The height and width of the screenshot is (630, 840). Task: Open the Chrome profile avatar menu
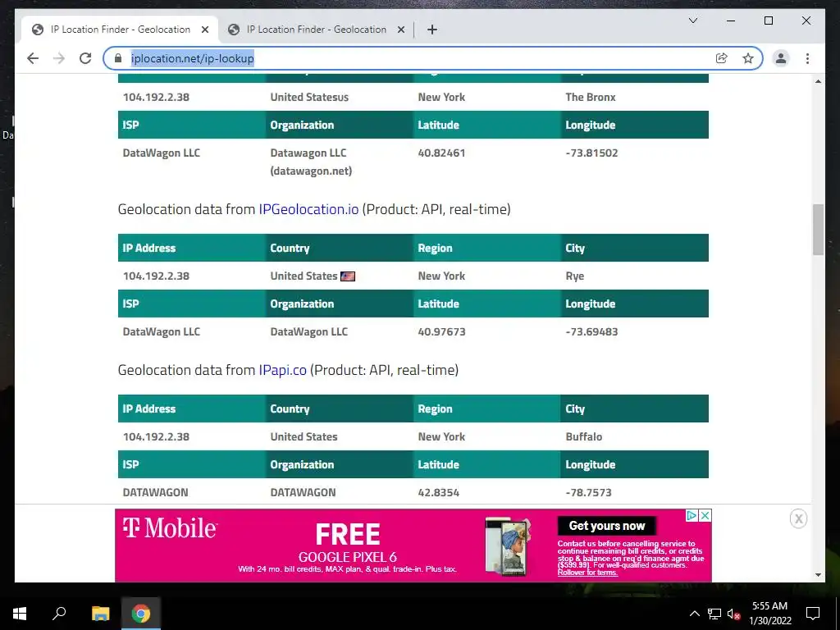pos(781,58)
